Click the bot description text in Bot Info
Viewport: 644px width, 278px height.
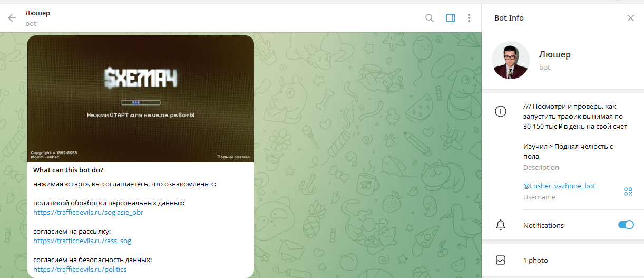click(x=574, y=127)
